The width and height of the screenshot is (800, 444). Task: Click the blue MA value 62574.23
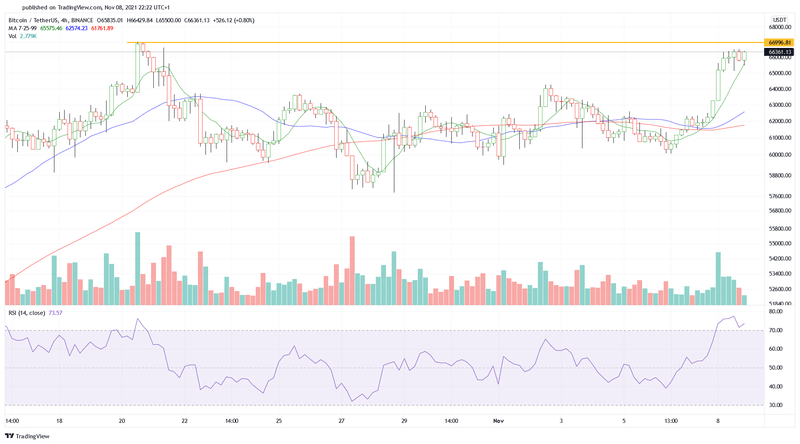tap(77, 28)
